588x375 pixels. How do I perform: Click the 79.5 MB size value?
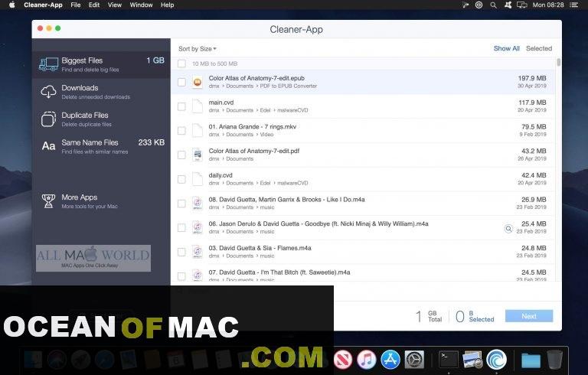[534, 127]
